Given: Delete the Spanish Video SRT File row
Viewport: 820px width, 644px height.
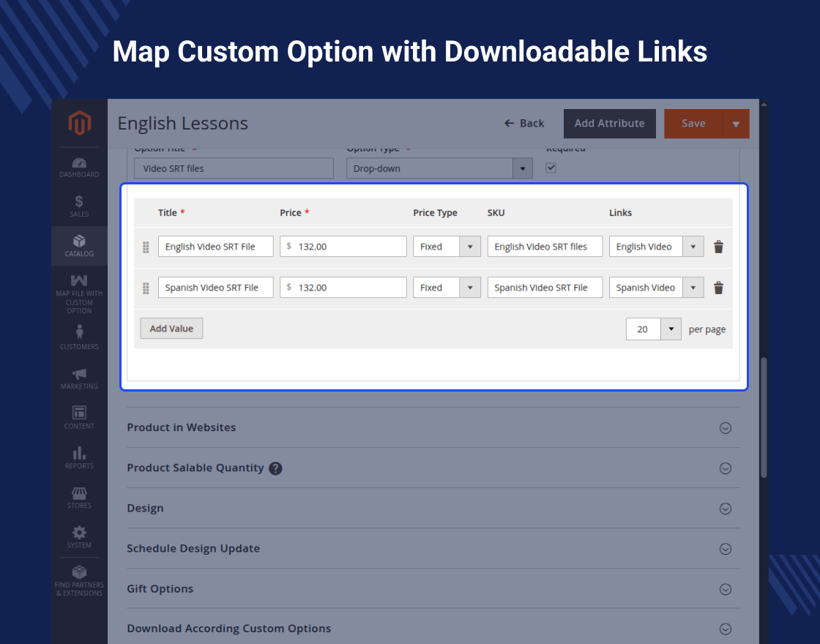Looking at the screenshot, I should 718,288.
